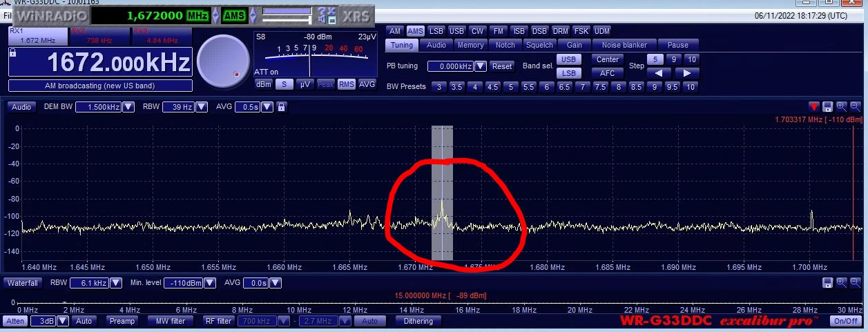
Task: Step frequency up with right arrow
Action: [686, 72]
